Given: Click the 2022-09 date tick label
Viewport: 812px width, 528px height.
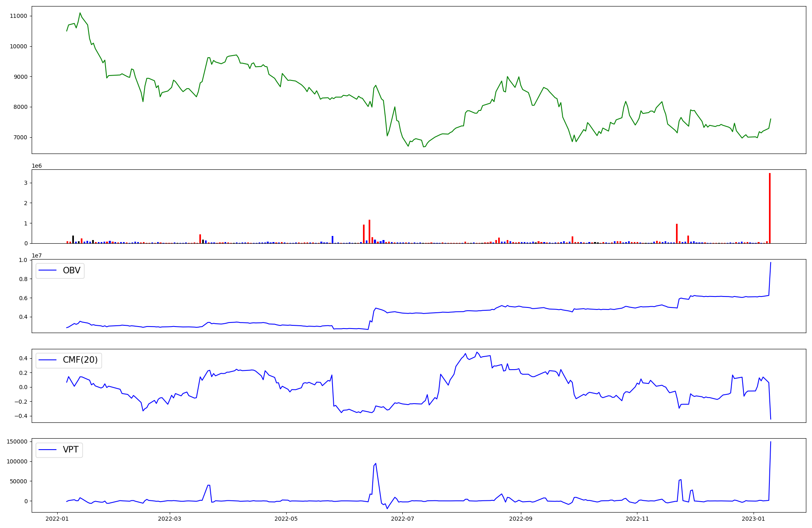Looking at the screenshot, I should tap(521, 519).
